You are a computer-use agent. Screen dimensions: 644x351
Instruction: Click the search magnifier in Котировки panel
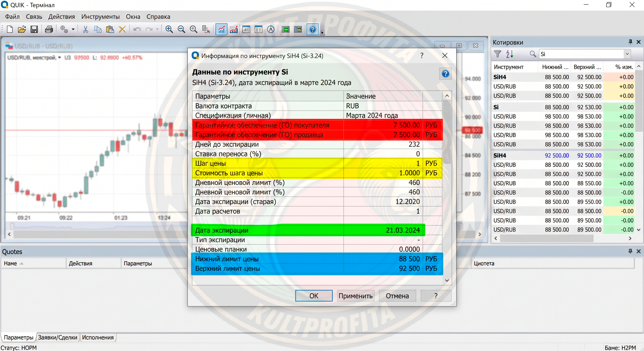533,54
